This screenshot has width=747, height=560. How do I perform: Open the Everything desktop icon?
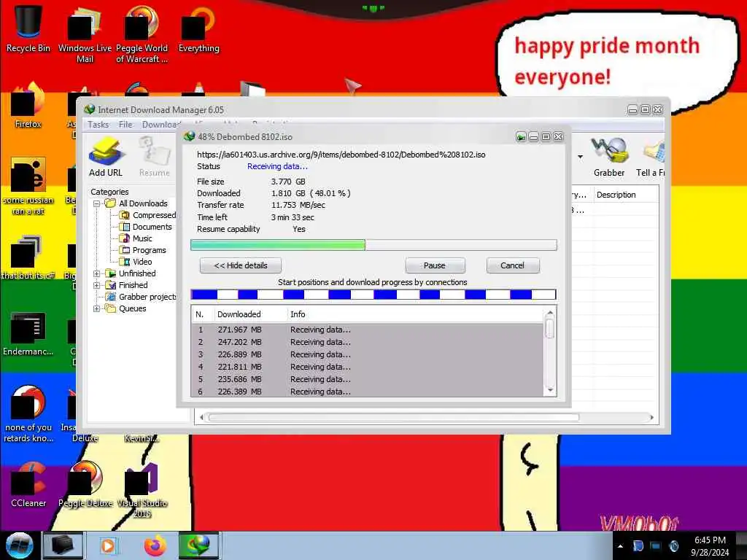click(198, 28)
